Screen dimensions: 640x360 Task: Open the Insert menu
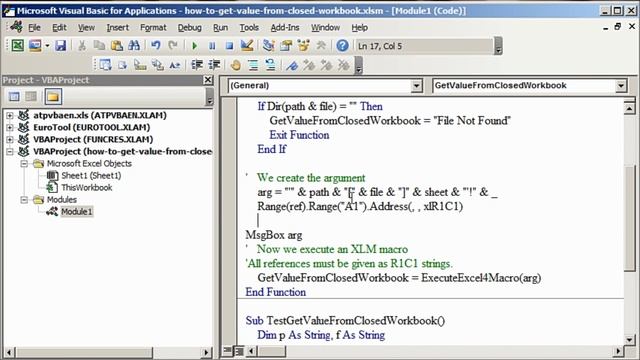click(118, 27)
